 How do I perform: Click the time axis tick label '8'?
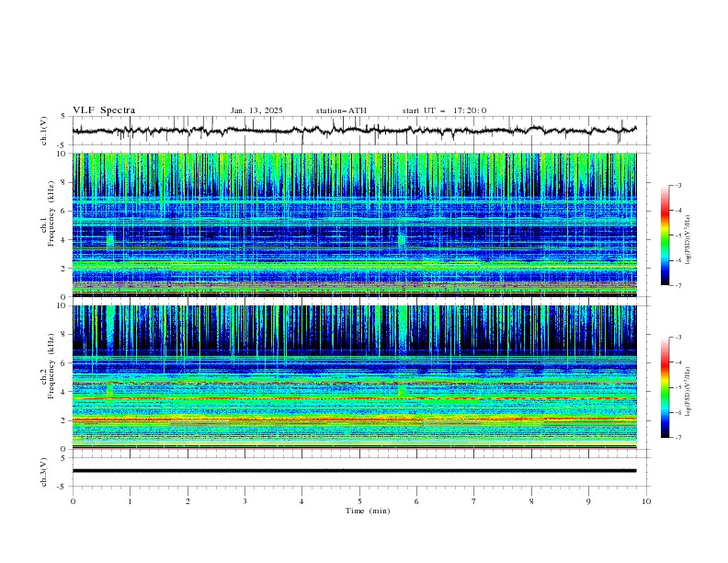pos(531,501)
